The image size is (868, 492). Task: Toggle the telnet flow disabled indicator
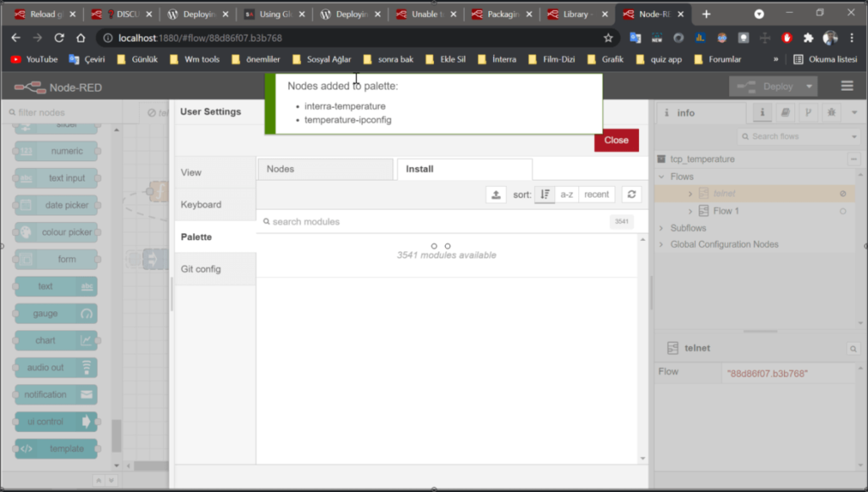(843, 193)
